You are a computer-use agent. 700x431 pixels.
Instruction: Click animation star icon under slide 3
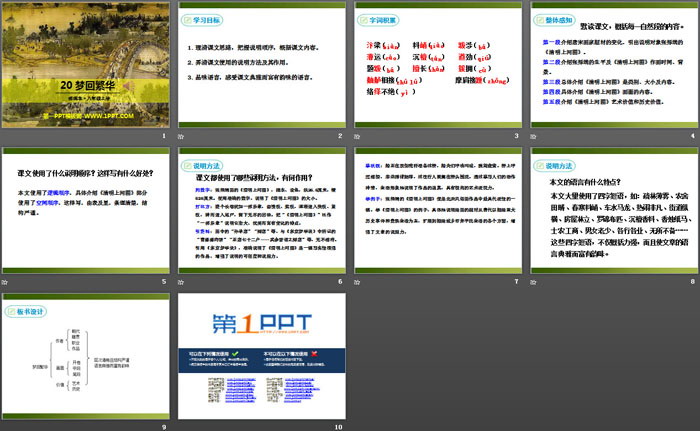(x=357, y=136)
